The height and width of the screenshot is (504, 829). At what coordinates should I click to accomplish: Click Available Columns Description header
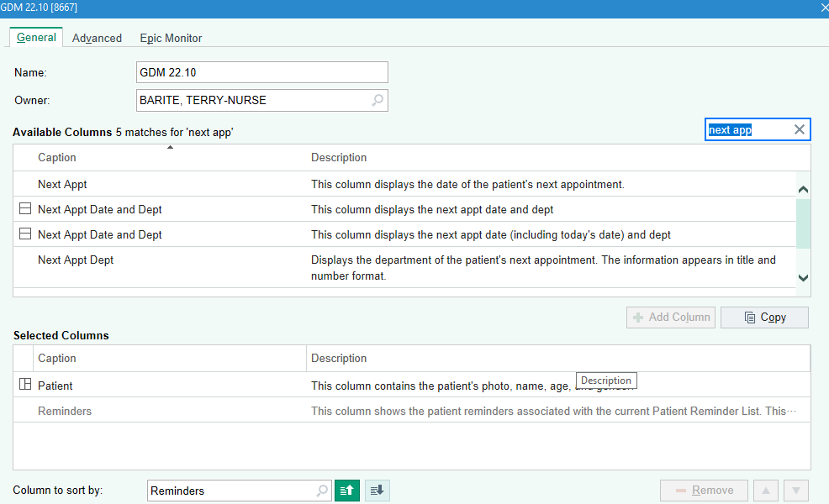(338, 157)
